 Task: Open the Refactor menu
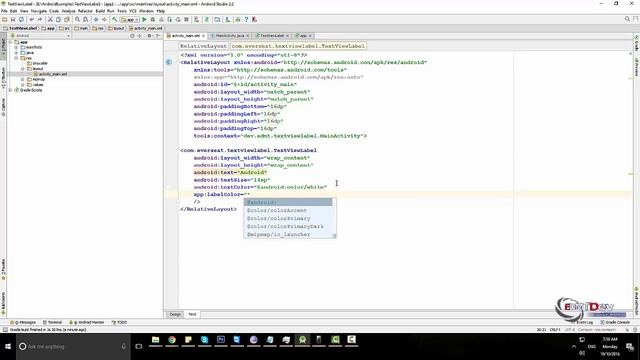85,11
